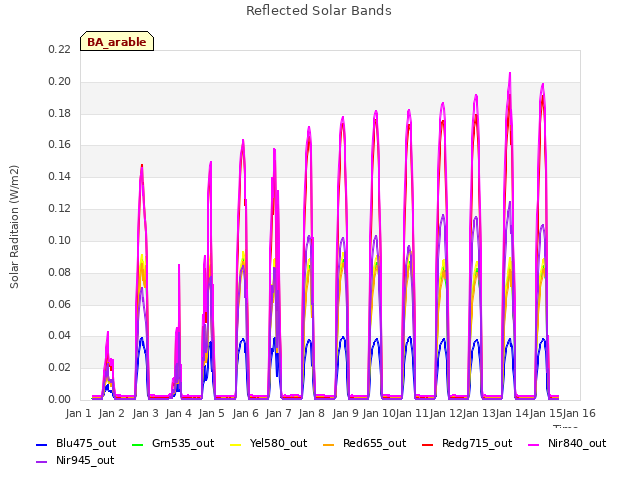This screenshot has width=640, height=480.
Task: Click red color marker for Redg715_out
Action: [427, 444]
